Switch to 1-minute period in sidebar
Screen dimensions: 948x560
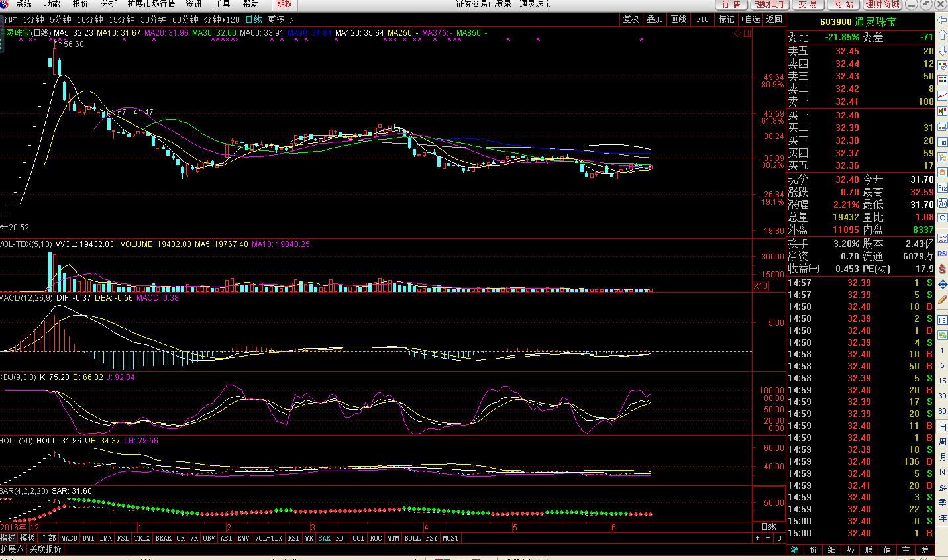click(x=942, y=350)
